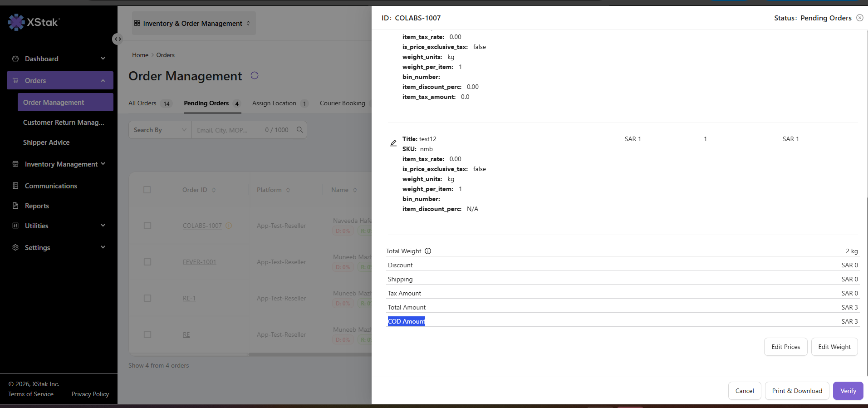The image size is (868, 408).
Task: Expand the Inventory & Order Management switcher
Action: tap(194, 23)
